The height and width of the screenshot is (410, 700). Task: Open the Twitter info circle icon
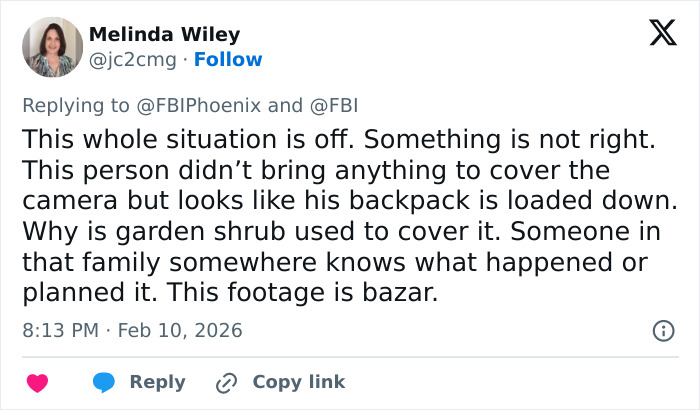point(662,330)
